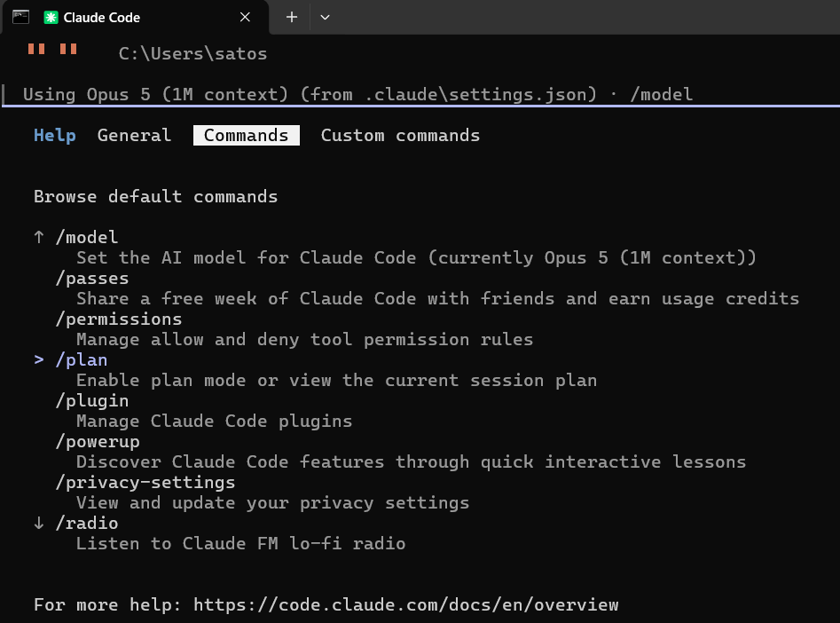The height and width of the screenshot is (623, 840).
Task: Select the /model command
Action: coord(87,237)
